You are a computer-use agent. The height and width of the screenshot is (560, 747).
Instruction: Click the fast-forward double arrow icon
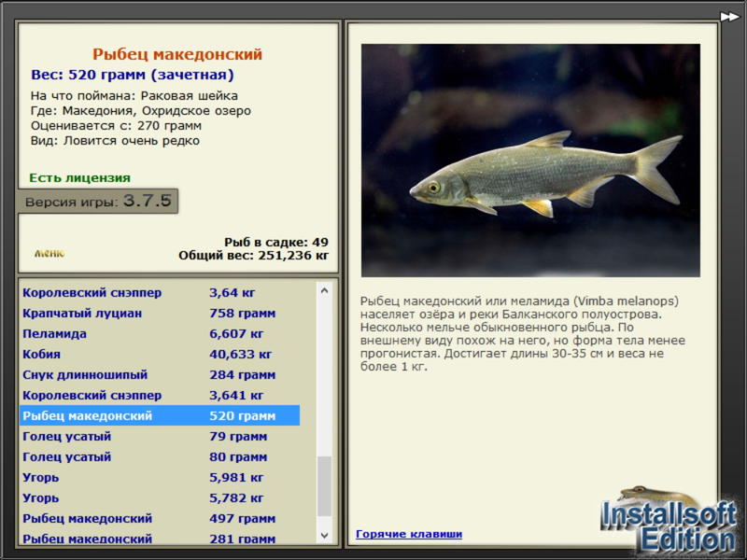729,17
